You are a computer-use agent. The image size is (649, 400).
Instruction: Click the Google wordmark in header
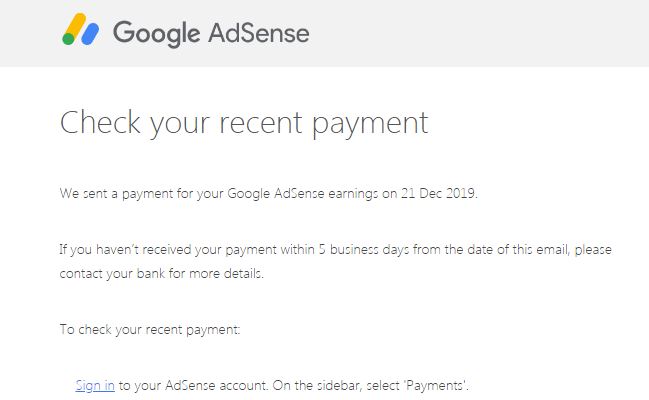155,32
